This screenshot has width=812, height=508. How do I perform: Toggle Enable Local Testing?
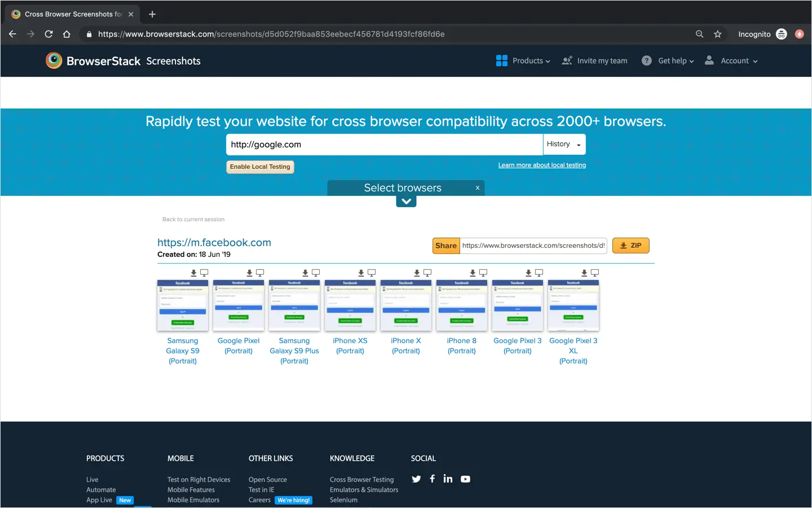pyautogui.click(x=260, y=167)
